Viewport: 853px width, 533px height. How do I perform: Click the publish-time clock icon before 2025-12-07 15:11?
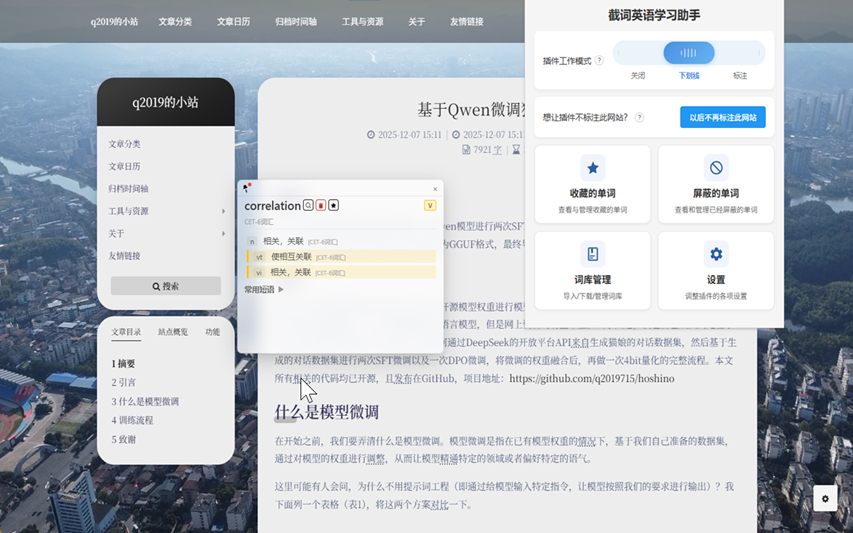point(371,134)
